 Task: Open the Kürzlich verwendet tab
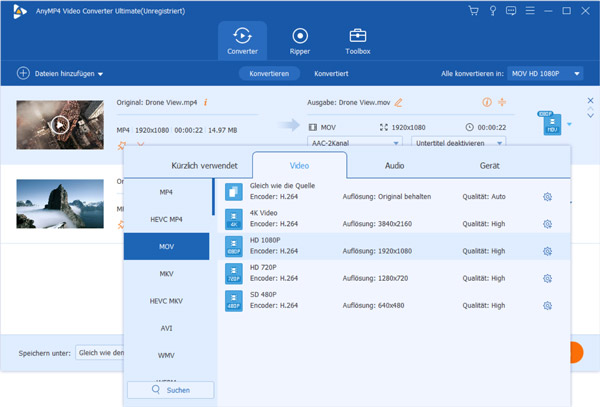click(204, 166)
